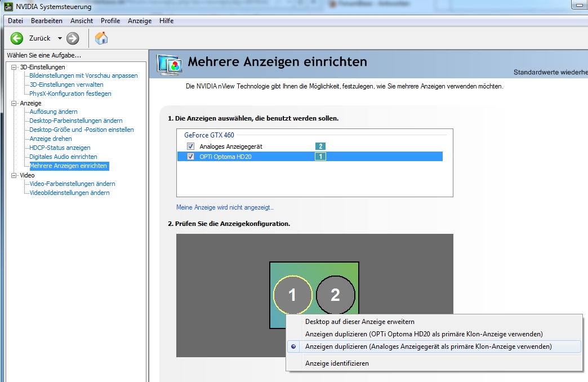Click the Video tree label
Image resolution: width=588 pixels, height=382 pixels.
27,175
